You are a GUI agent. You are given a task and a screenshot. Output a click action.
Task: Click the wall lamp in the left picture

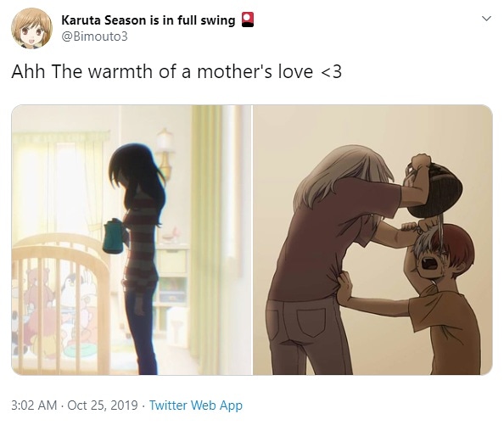(x=165, y=153)
